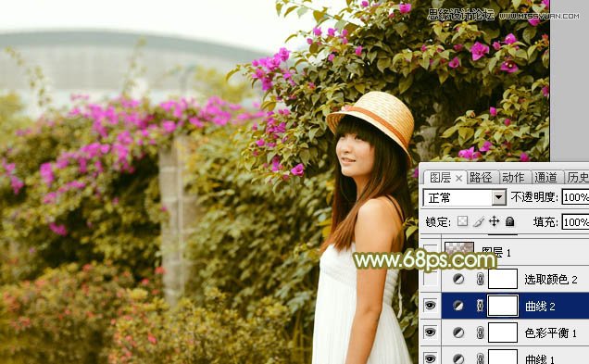589x364 pixels.
Task: Select layer name 选取颜色 2
Action: (x=551, y=279)
